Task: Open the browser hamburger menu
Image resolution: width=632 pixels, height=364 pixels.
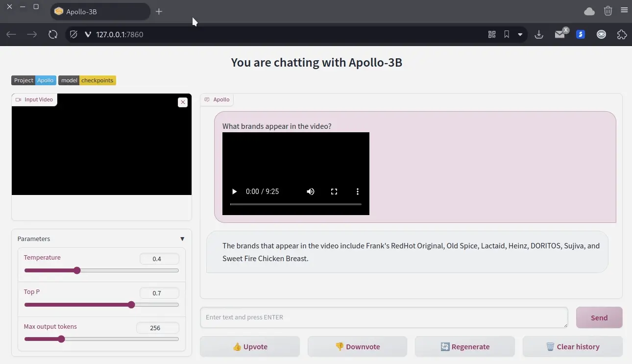Action: (624, 10)
